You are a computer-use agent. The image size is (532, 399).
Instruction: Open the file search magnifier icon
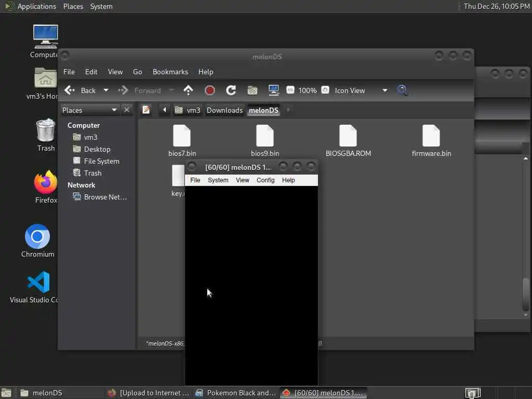pyautogui.click(x=403, y=90)
